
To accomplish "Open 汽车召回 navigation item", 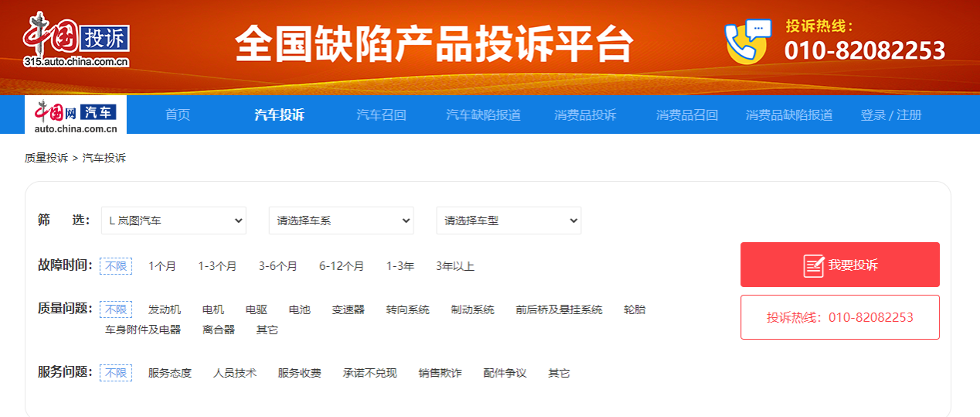I will click(381, 115).
